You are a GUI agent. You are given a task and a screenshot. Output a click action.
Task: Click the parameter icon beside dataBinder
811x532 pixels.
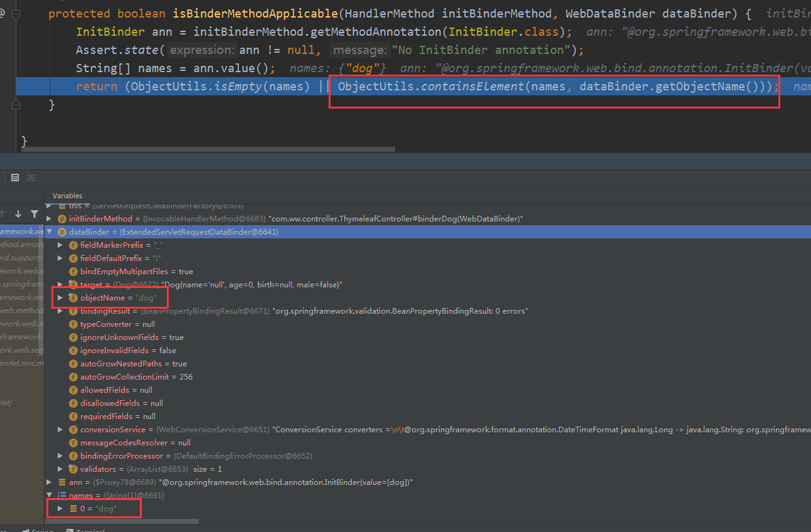(62, 232)
